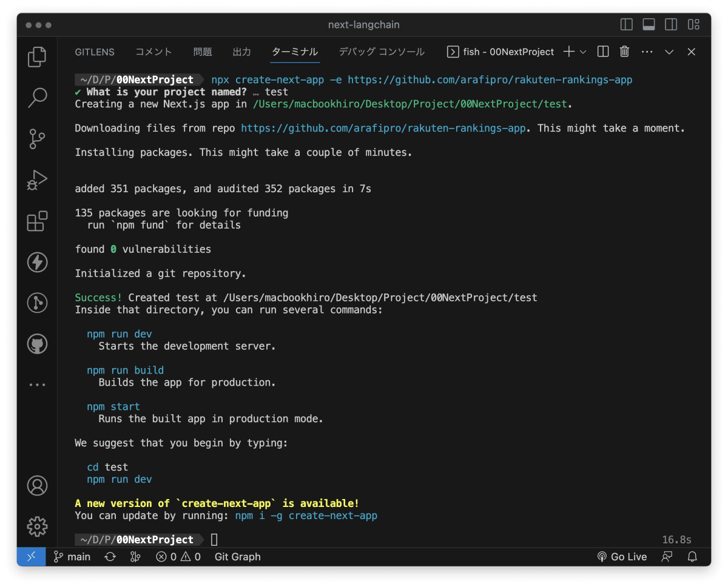Toggle secondary side bar layout icon

671,25
